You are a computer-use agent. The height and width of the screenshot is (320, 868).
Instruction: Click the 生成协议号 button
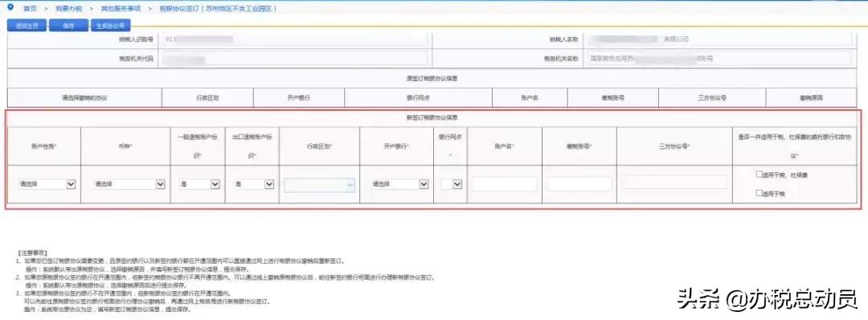coord(111,26)
